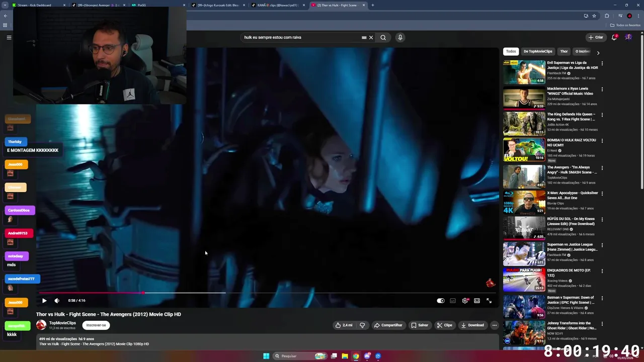Toggle autoplay switch in the player
The height and width of the screenshot is (362, 644).
click(441, 301)
